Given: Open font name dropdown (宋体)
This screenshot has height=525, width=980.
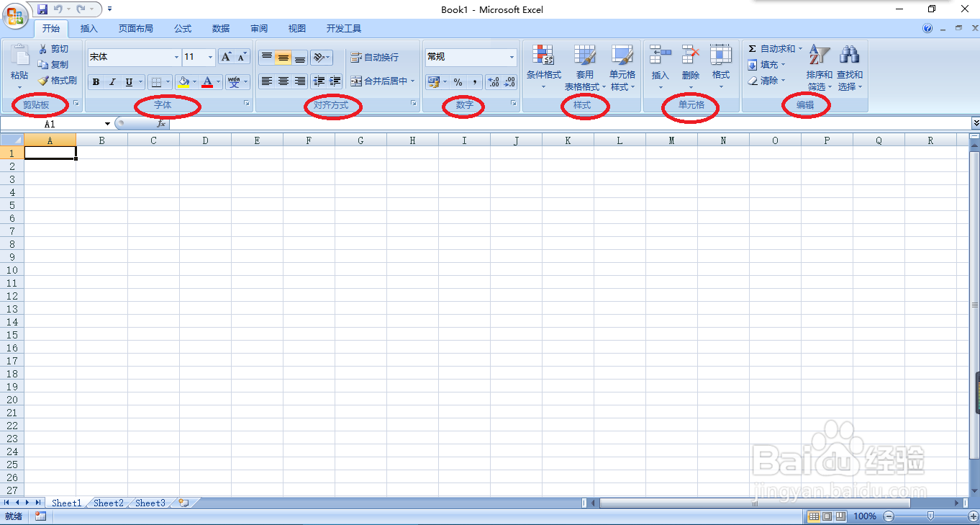Looking at the screenshot, I should [176, 58].
